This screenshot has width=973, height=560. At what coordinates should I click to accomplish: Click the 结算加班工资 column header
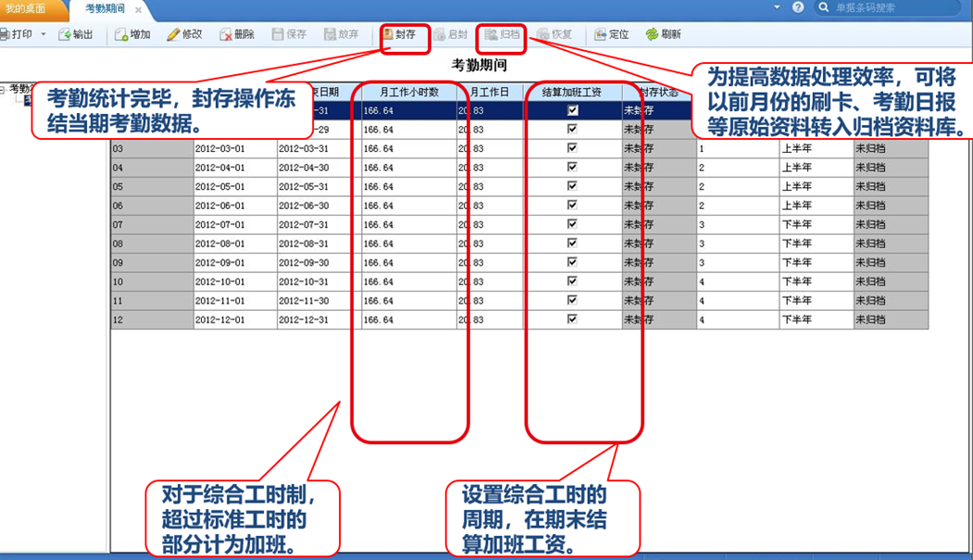coord(572,92)
